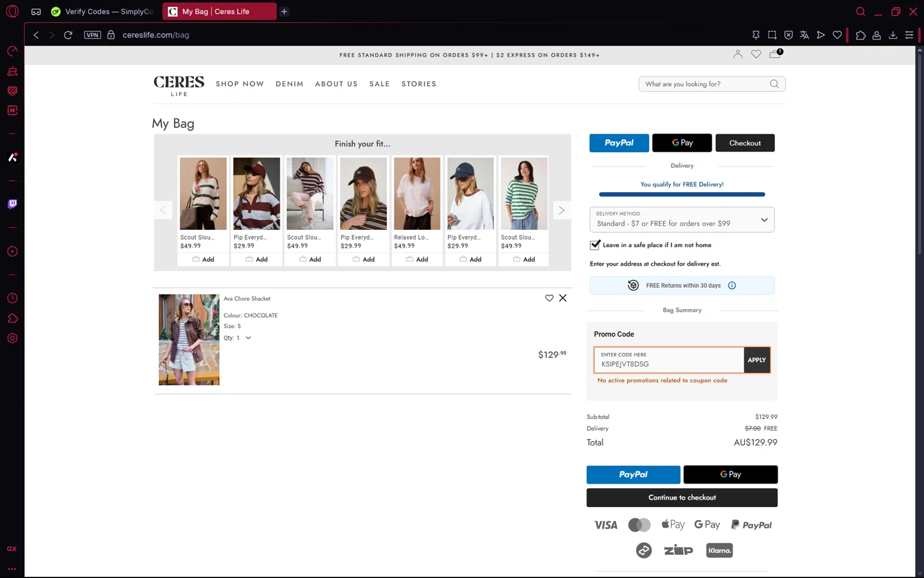Open sidebar settings gear icon
Screen dimensions: 924x578
click(12, 338)
